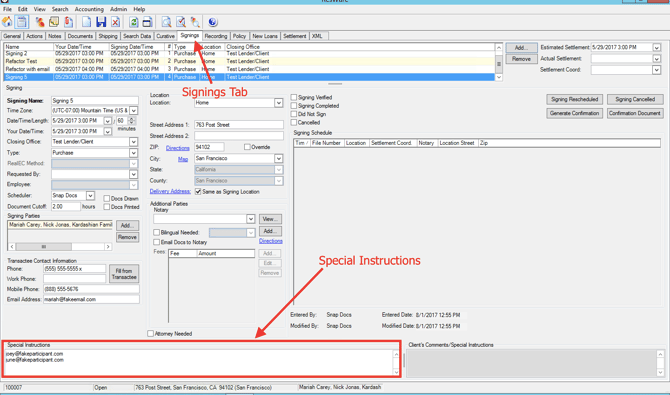Click the Signing Name input field
This screenshot has width=670, height=395.
point(94,101)
